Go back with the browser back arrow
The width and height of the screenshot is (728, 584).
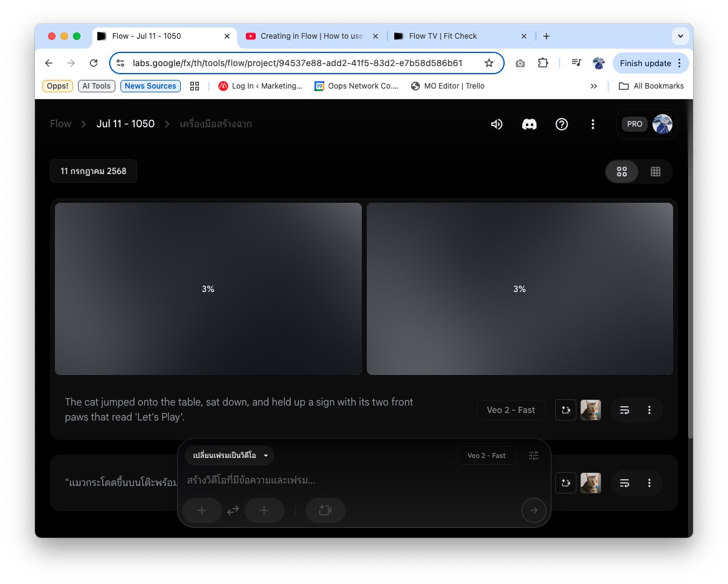pyautogui.click(x=49, y=63)
